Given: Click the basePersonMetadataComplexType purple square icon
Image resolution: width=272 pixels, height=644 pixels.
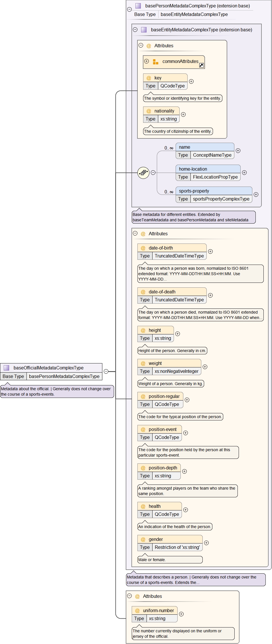Looking at the screenshot, I should coord(138,6).
